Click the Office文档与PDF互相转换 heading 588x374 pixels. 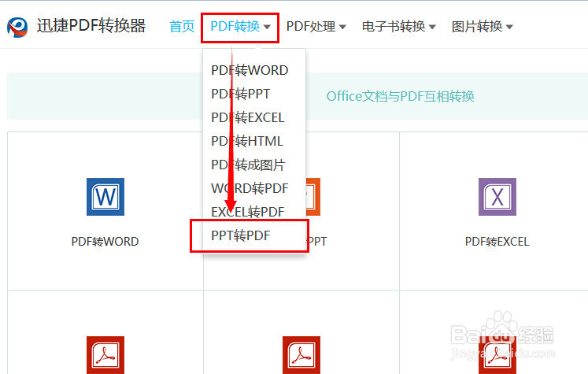coord(400,96)
